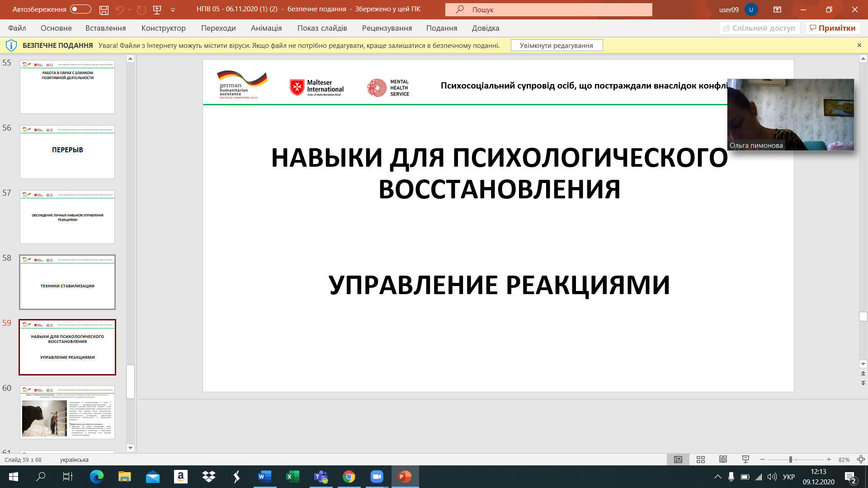The width and height of the screenshot is (868, 488).
Task: Open the Рецензування tab
Action: click(387, 28)
